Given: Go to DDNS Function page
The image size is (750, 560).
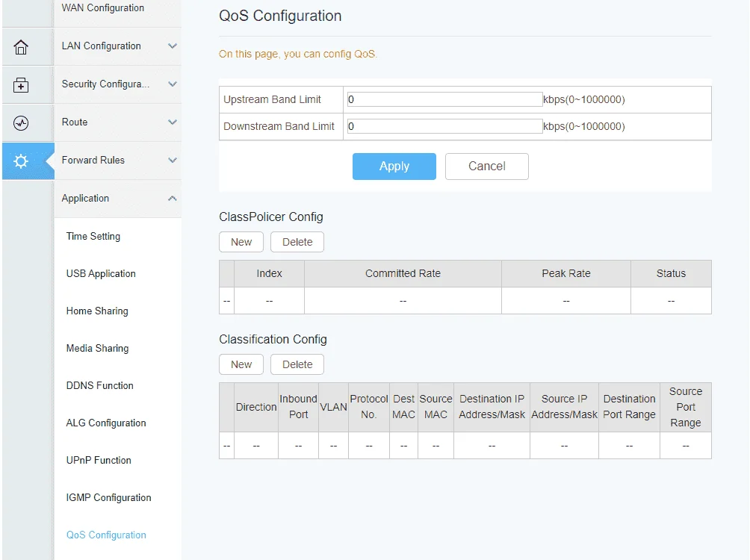Looking at the screenshot, I should (x=99, y=385).
